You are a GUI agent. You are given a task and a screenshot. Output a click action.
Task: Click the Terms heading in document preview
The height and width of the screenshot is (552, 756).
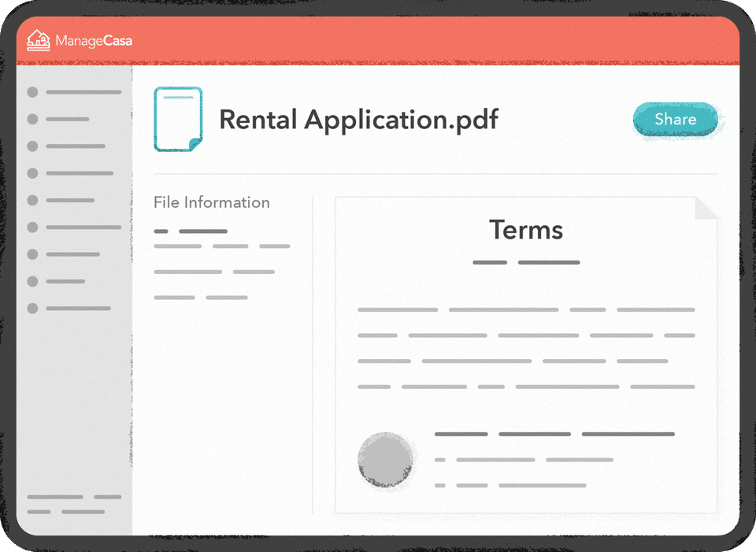click(526, 229)
